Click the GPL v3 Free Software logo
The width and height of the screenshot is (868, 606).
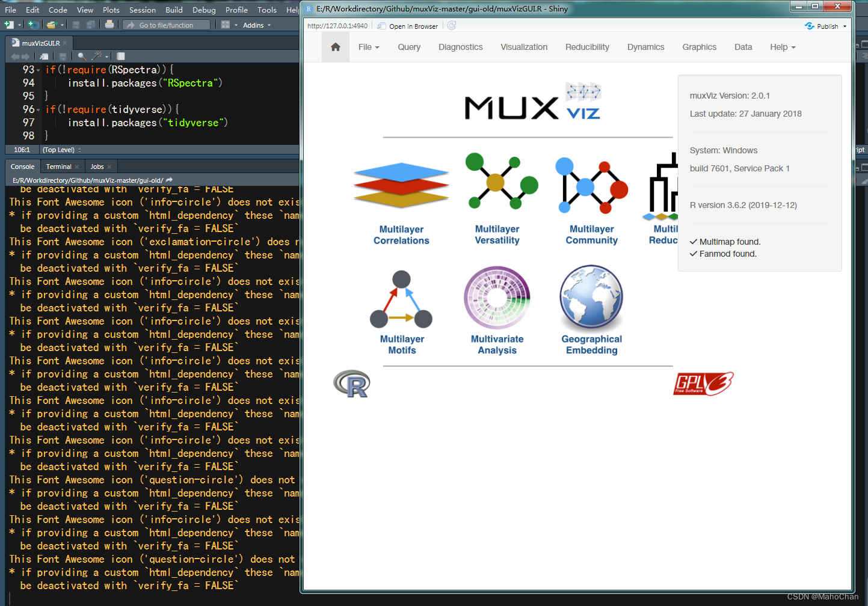(x=702, y=384)
